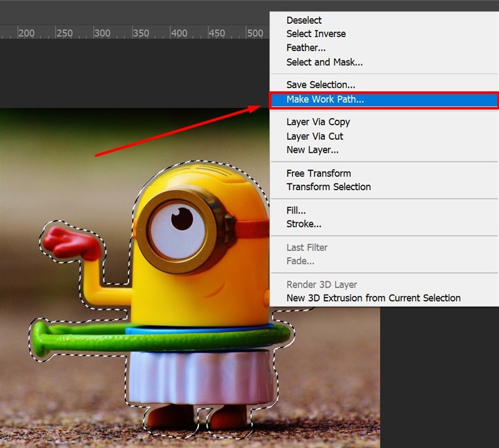Select the New Layer... entry

[x=312, y=150]
